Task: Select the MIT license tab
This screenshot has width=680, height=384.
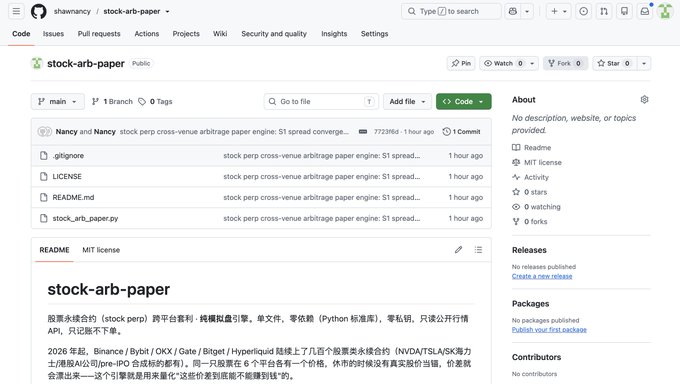Action: coord(101,250)
